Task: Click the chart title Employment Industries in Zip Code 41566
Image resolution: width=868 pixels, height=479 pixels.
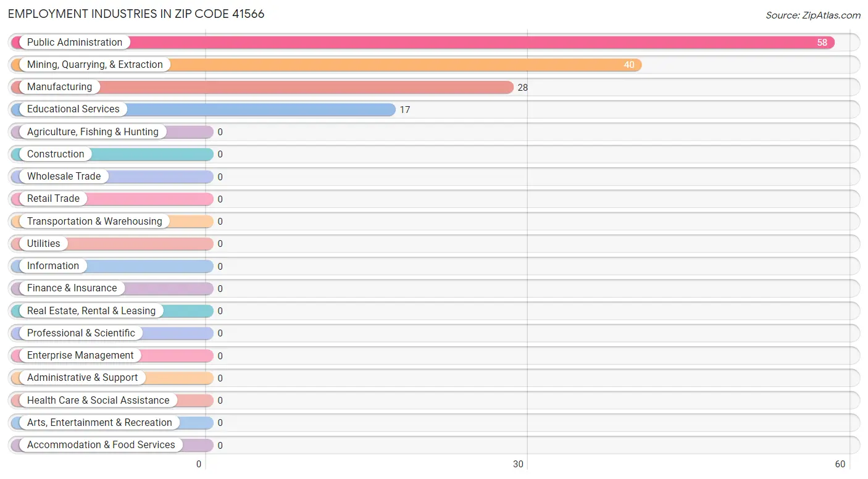Action: tap(136, 14)
